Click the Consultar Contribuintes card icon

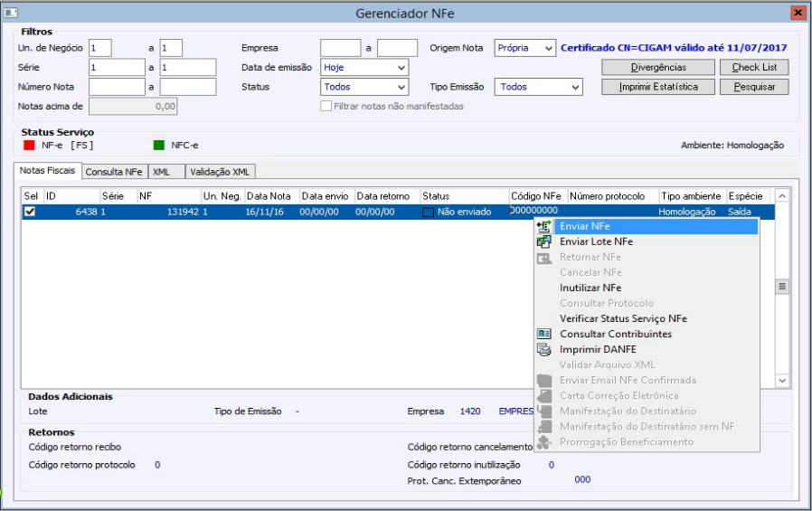pyautogui.click(x=543, y=334)
